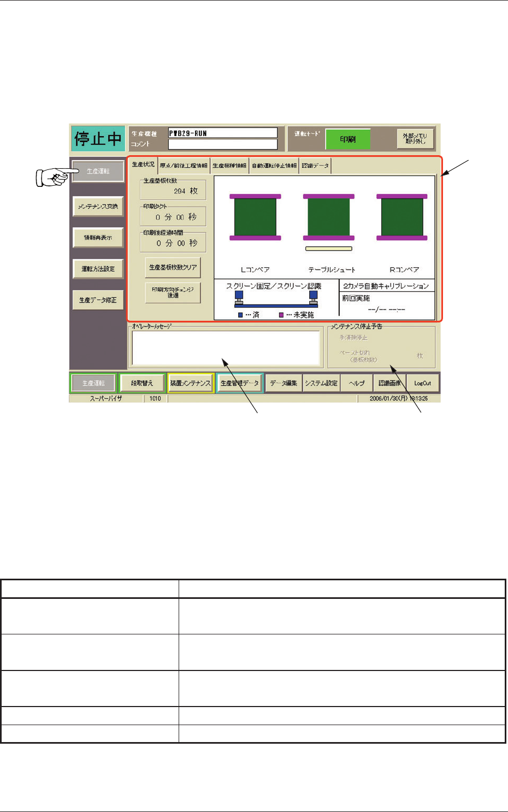Open the 生産機種情報 tab
This screenshot has height=812, width=508.
pyautogui.click(x=229, y=166)
